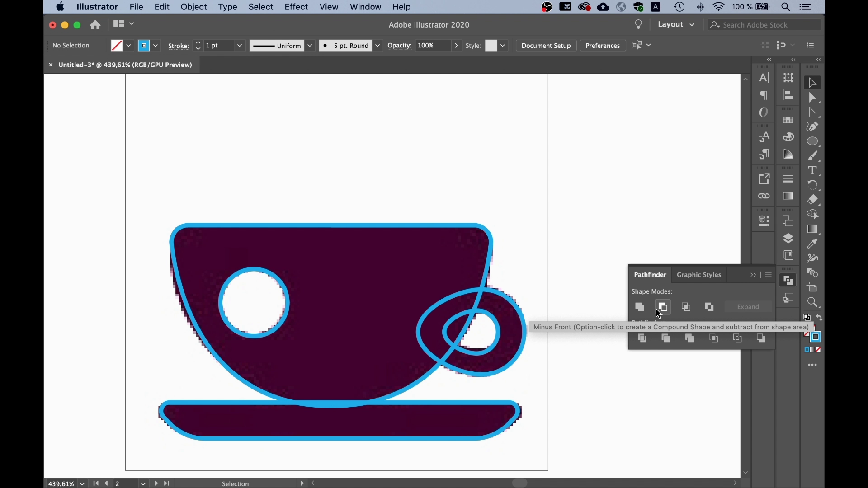Expand the stroke weight dropdown
Screen dimensions: 868x488
tap(240, 46)
